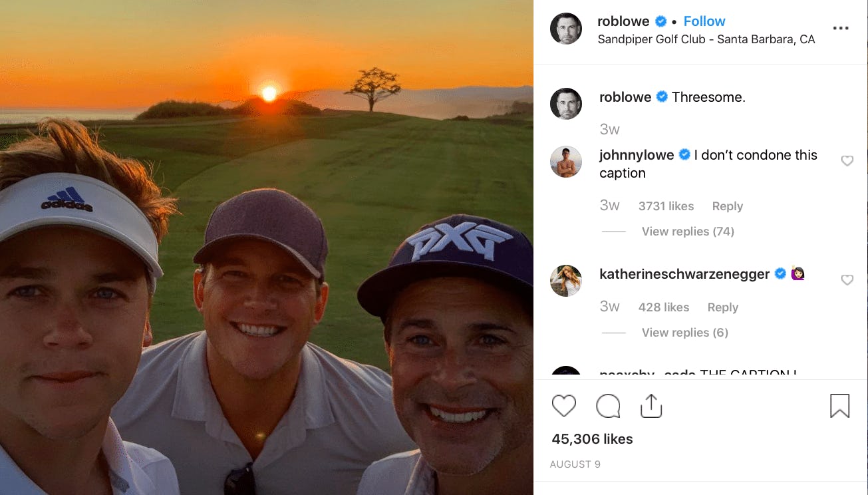Expand View replies (6)
This screenshot has width=868, height=495.
coord(684,333)
